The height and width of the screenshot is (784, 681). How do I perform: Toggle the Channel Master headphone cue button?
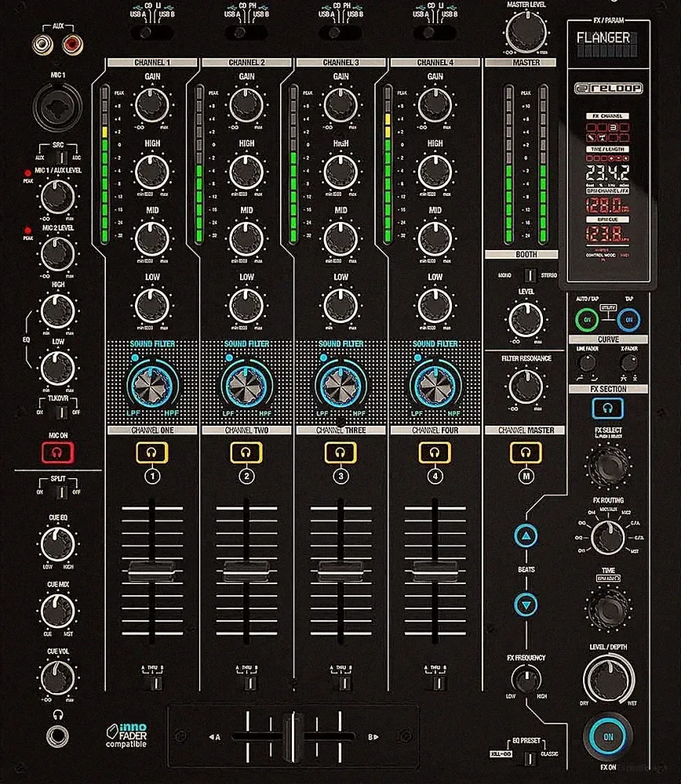point(526,452)
